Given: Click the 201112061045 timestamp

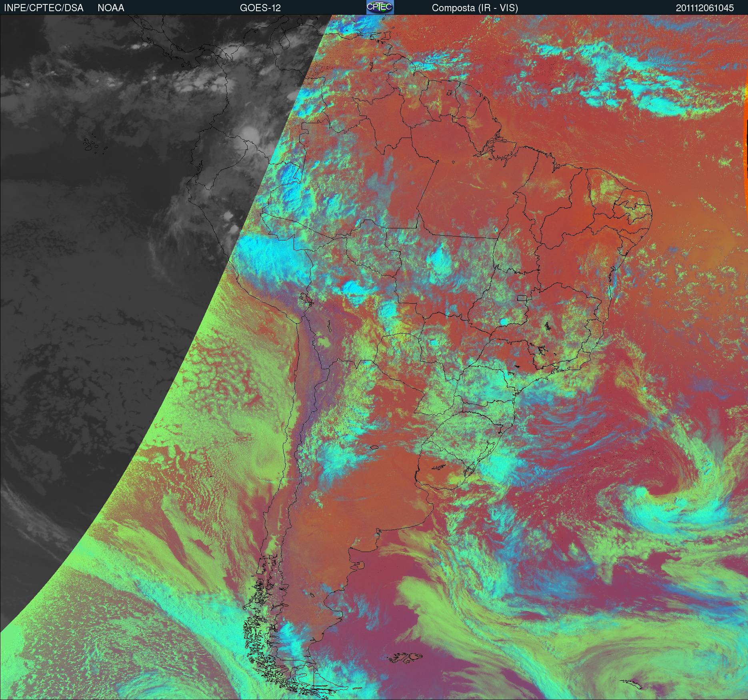Looking at the screenshot, I should tap(705, 8).
